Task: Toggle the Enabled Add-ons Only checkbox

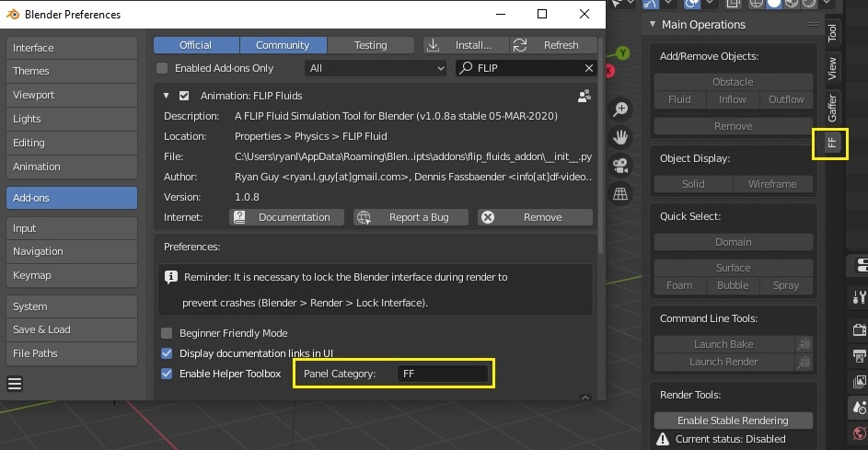Action: point(162,68)
